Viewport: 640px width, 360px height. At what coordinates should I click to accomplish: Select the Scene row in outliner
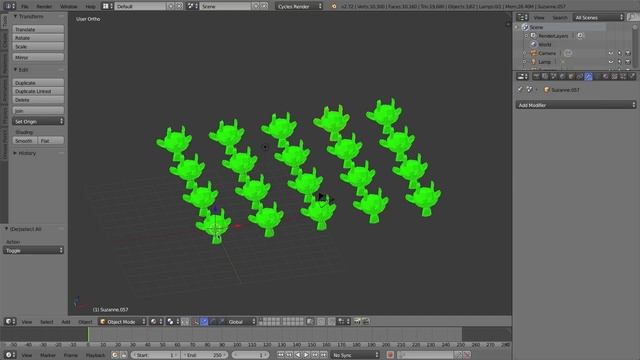pos(560,27)
